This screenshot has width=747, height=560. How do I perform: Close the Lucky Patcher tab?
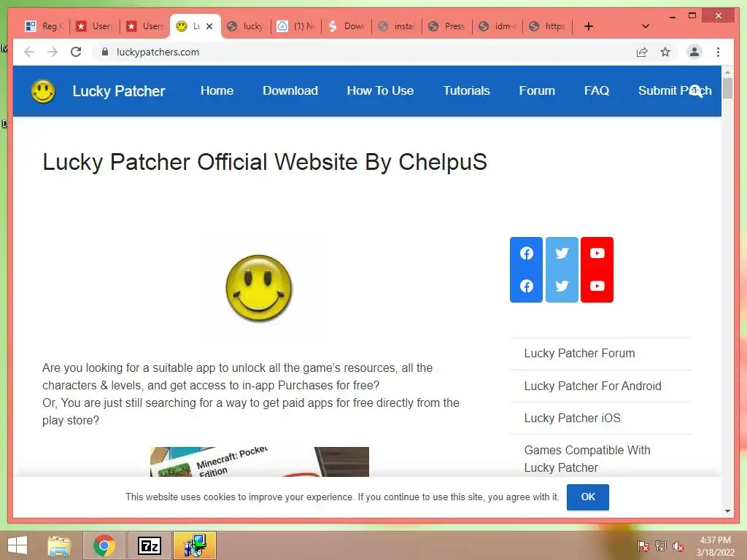pos(209,26)
